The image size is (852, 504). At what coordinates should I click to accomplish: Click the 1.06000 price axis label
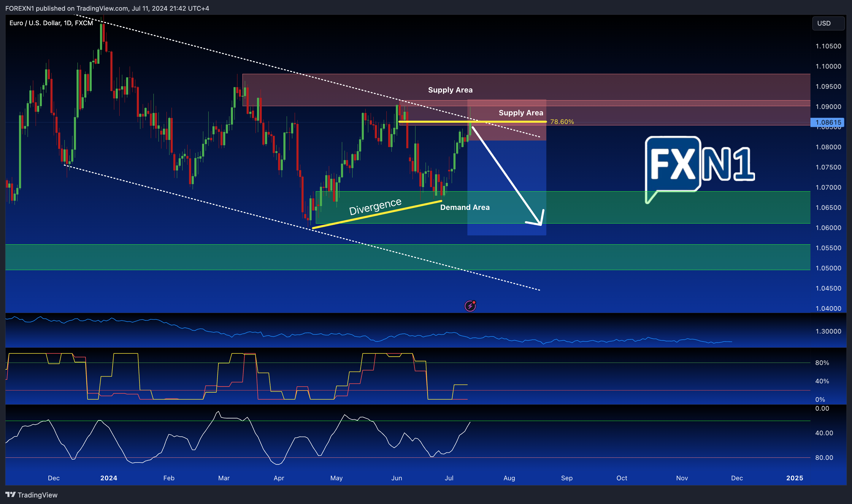point(828,228)
